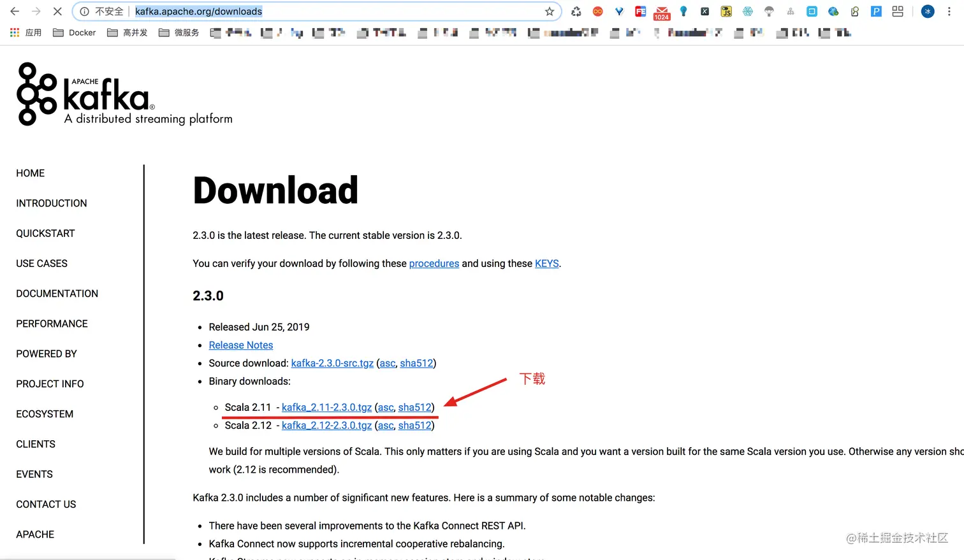This screenshot has height=560, width=964.
Task: Open PROJECT INFO in the sidebar
Action: coord(50,384)
